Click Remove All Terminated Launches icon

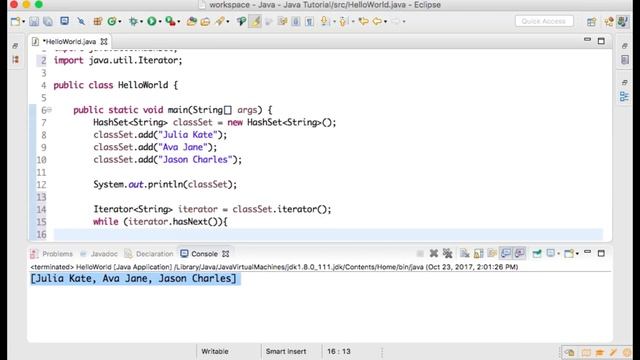(x=448, y=253)
